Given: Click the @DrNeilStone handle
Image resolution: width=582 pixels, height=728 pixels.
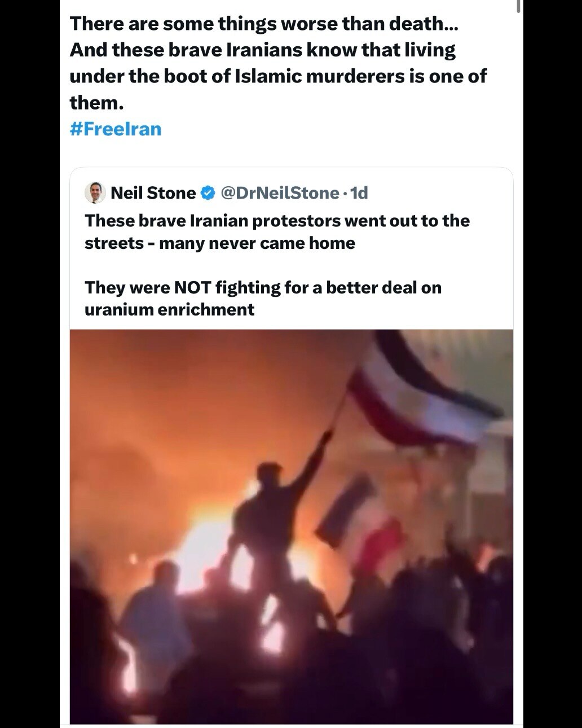Looking at the screenshot, I should tap(277, 193).
